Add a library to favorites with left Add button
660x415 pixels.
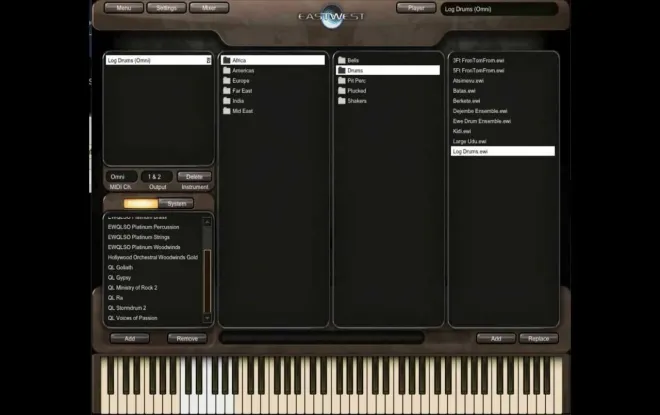click(x=130, y=338)
